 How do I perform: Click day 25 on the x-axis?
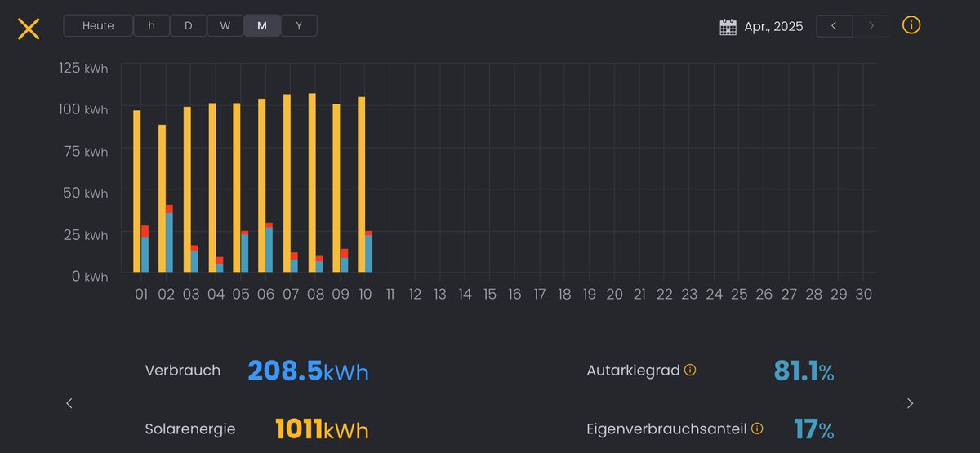pyautogui.click(x=739, y=294)
